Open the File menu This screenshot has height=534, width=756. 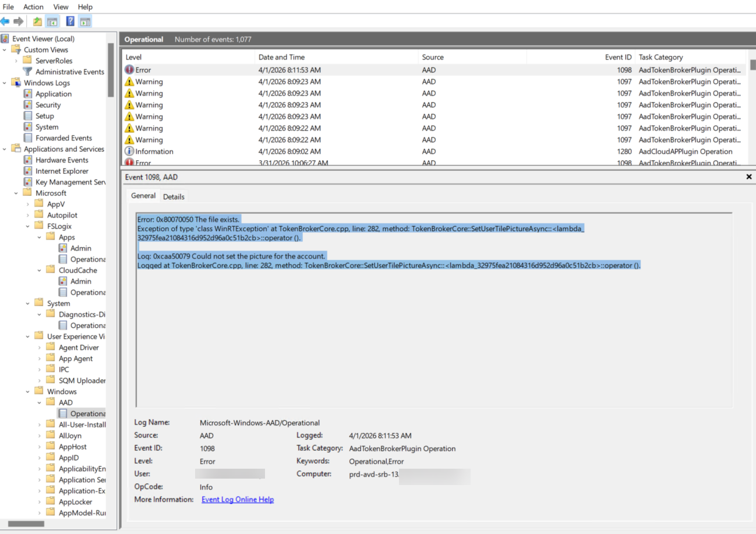tap(9, 7)
